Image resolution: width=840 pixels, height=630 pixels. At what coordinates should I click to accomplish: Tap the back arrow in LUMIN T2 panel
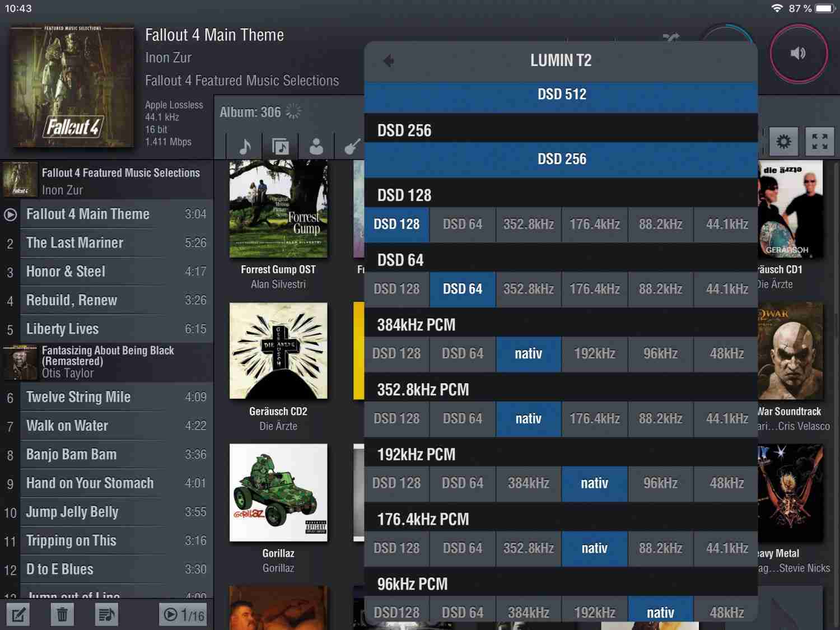tap(389, 60)
